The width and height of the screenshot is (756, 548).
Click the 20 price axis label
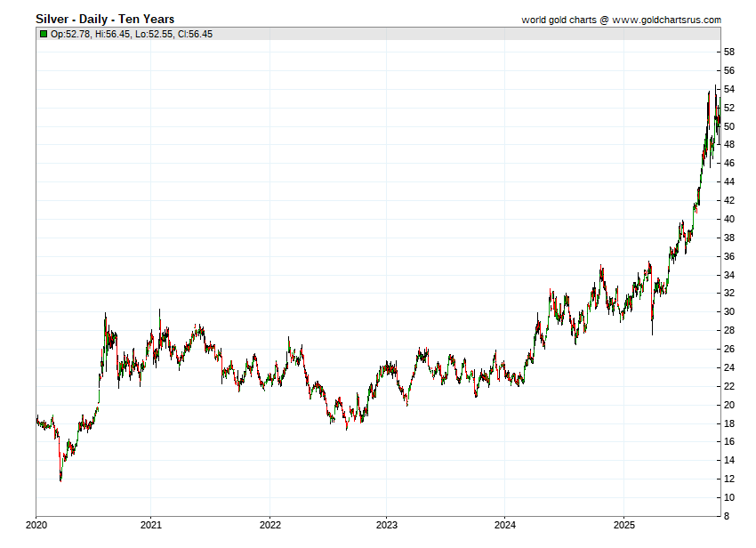729,405
